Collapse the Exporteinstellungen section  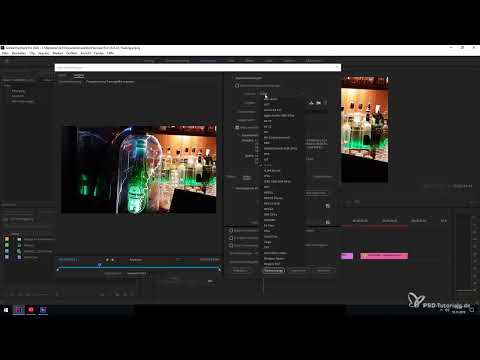pos(233,78)
